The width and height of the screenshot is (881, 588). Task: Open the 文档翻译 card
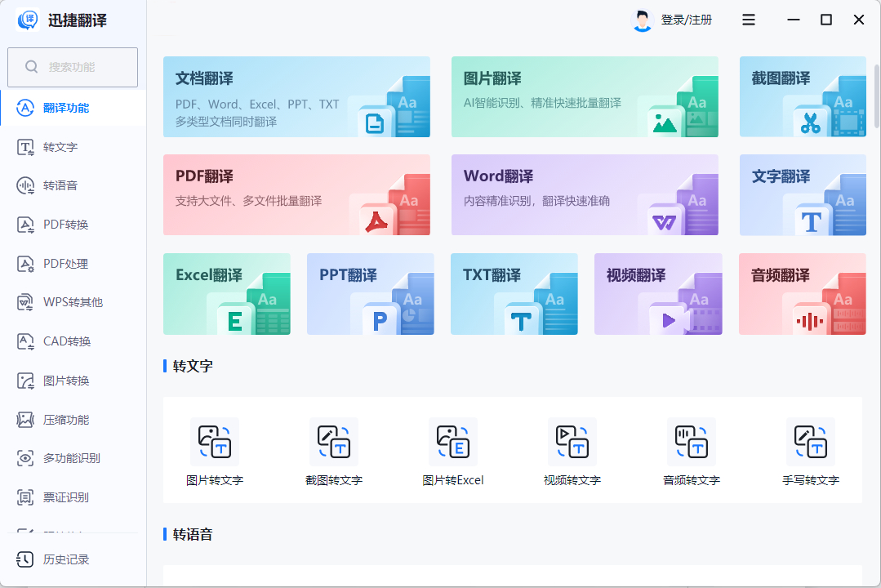pos(296,96)
